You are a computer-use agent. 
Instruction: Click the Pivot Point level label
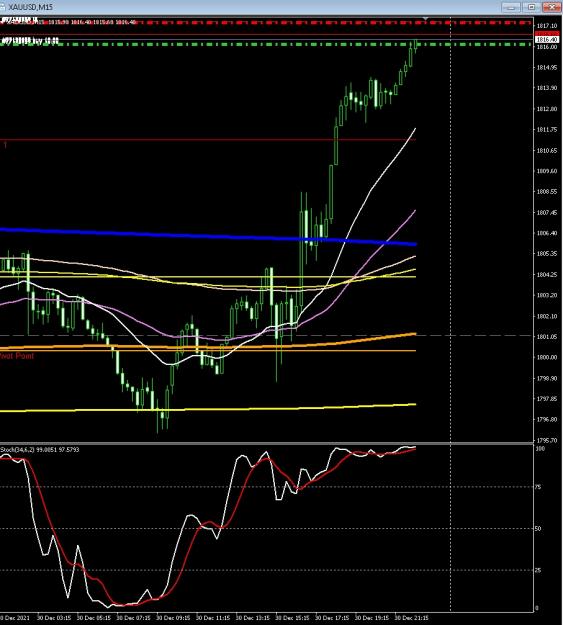click(17, 356)
